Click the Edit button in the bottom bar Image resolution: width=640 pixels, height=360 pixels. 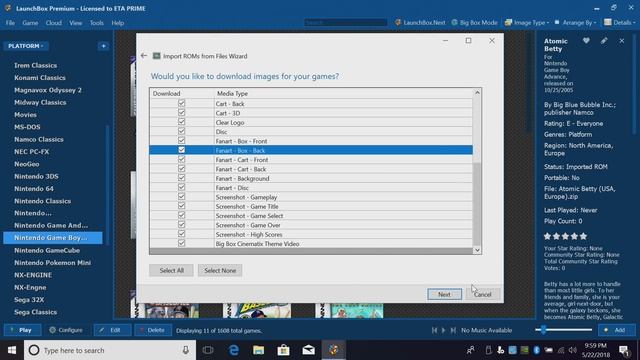[x=112, y=330]
